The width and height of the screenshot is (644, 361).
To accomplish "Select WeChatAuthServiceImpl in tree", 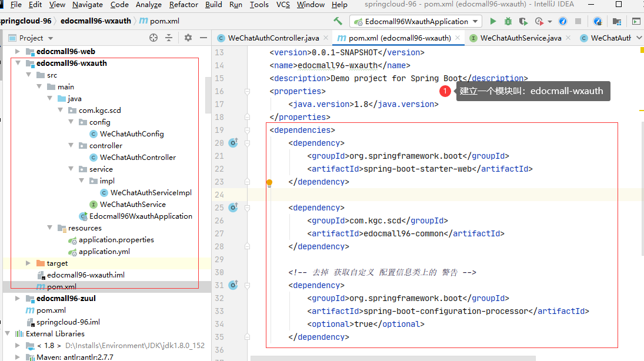I will click(151, 193).
